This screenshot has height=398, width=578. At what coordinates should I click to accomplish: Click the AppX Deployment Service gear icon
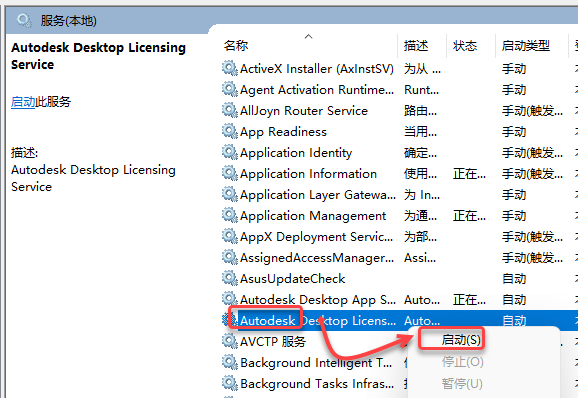pos(230,237)
